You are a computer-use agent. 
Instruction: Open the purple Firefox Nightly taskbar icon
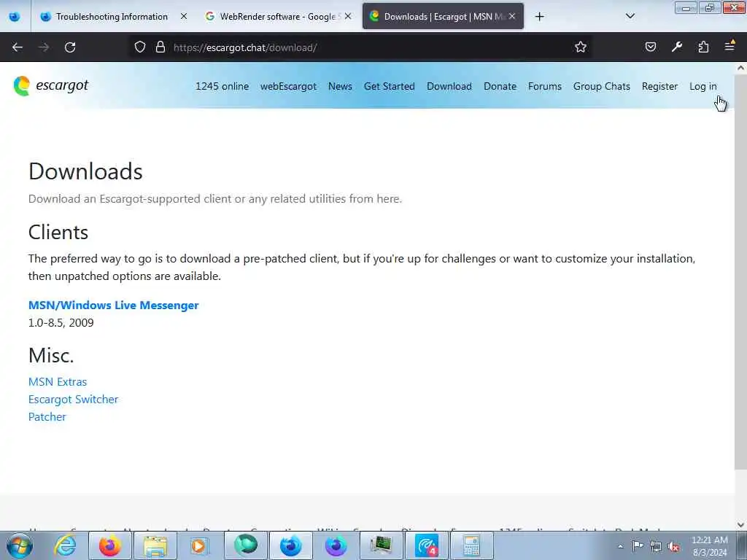click(x=336, y=545)
